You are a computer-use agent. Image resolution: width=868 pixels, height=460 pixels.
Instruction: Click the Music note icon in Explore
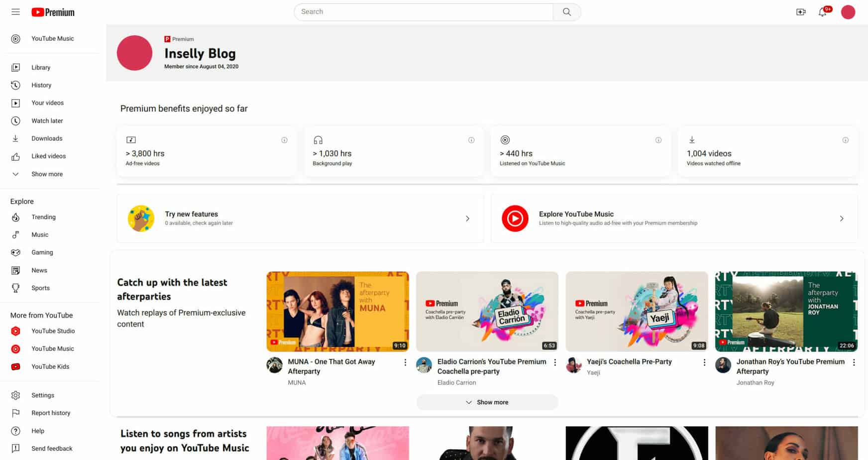coord(16,235)
